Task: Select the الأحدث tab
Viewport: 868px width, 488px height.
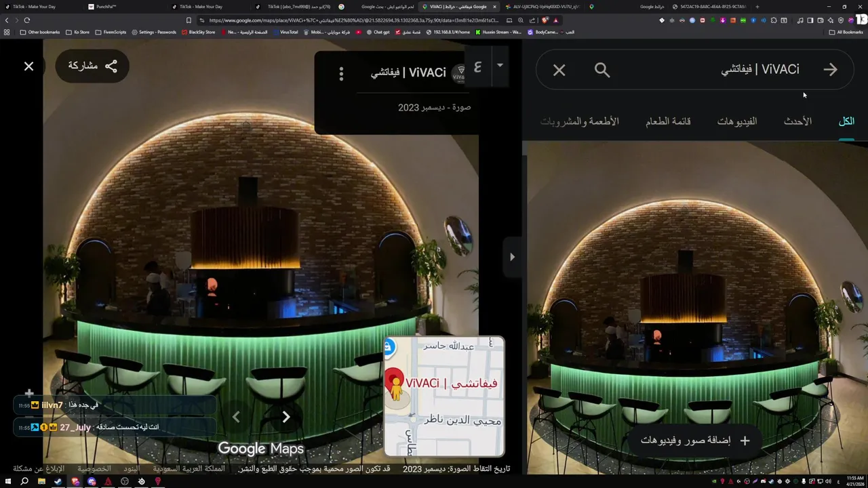Action: click(x=797, y=121)
